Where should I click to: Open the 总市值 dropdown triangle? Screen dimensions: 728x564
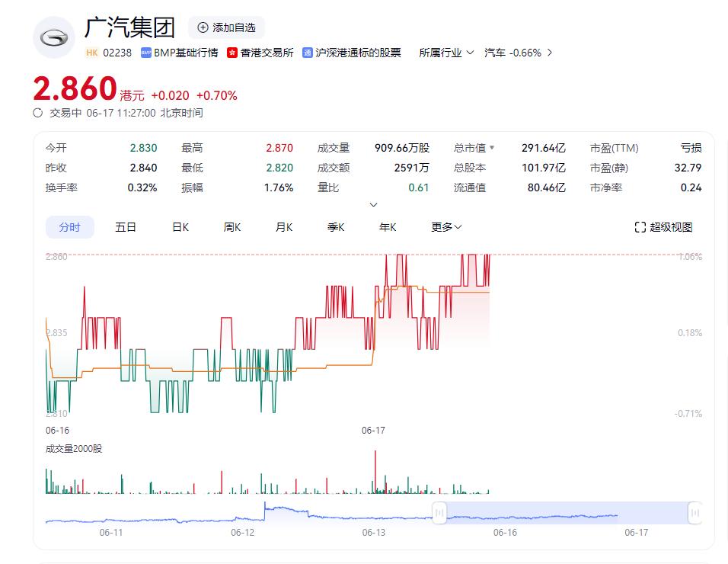[492, 148]
